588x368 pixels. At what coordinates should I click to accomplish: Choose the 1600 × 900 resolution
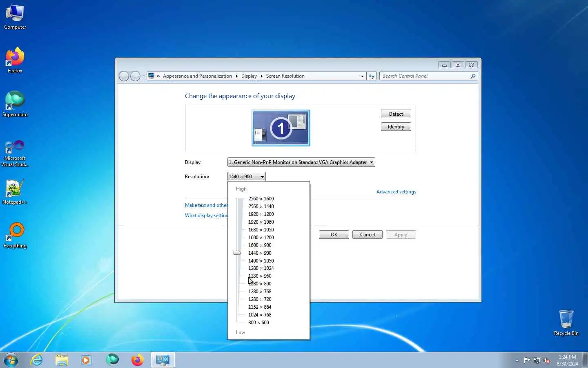click(x=260, y=245)
